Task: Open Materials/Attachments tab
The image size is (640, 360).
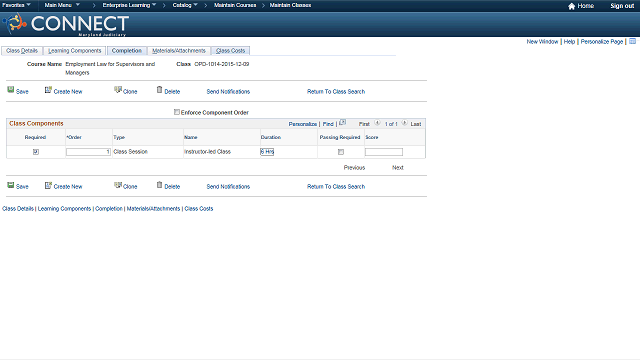Action: point(179,51)
